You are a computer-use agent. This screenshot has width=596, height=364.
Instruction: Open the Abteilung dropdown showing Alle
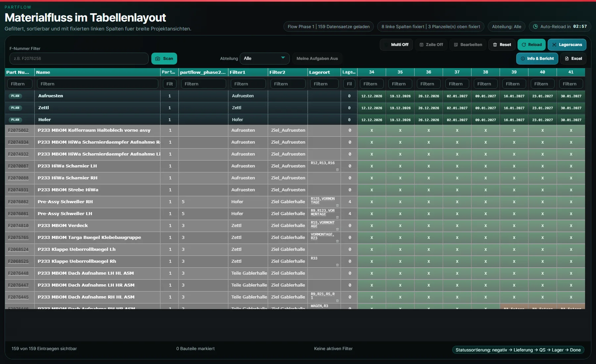265,59
